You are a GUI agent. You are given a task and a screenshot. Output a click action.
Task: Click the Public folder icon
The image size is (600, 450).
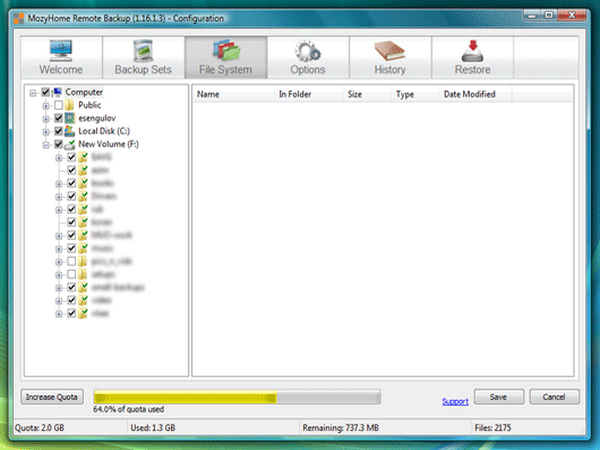[70, 105]
